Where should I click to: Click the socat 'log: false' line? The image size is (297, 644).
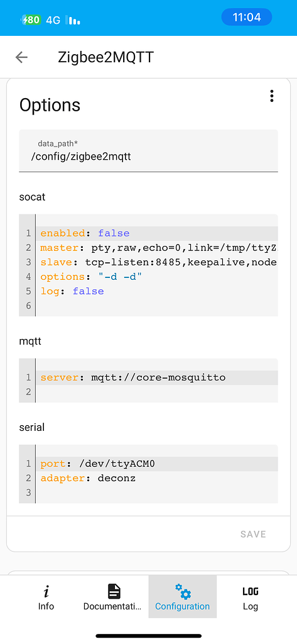pos(157,291)
